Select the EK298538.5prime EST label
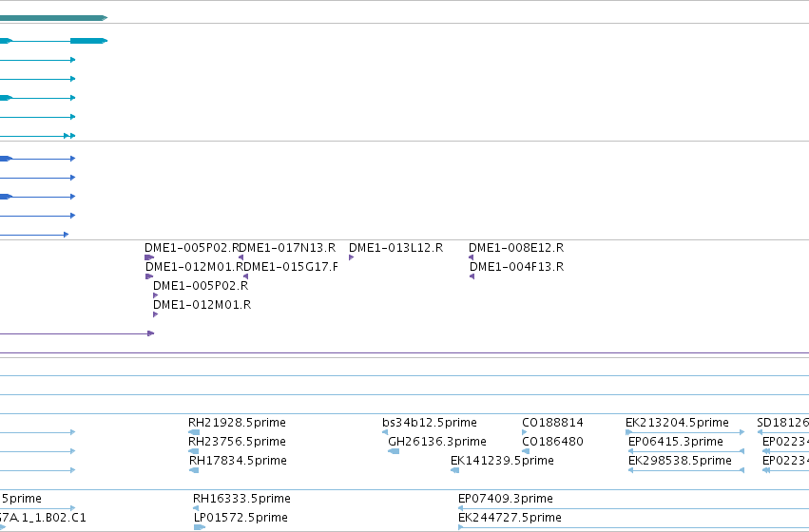 click(680, 461)
